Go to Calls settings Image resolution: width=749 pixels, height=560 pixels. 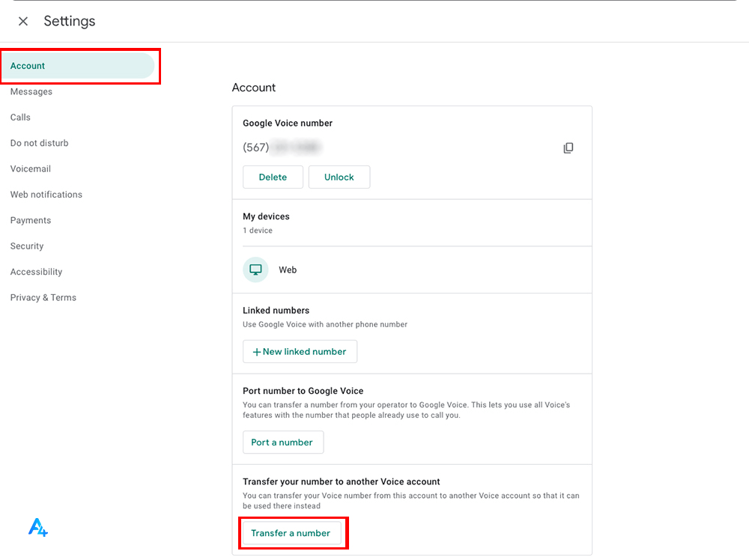20,118
